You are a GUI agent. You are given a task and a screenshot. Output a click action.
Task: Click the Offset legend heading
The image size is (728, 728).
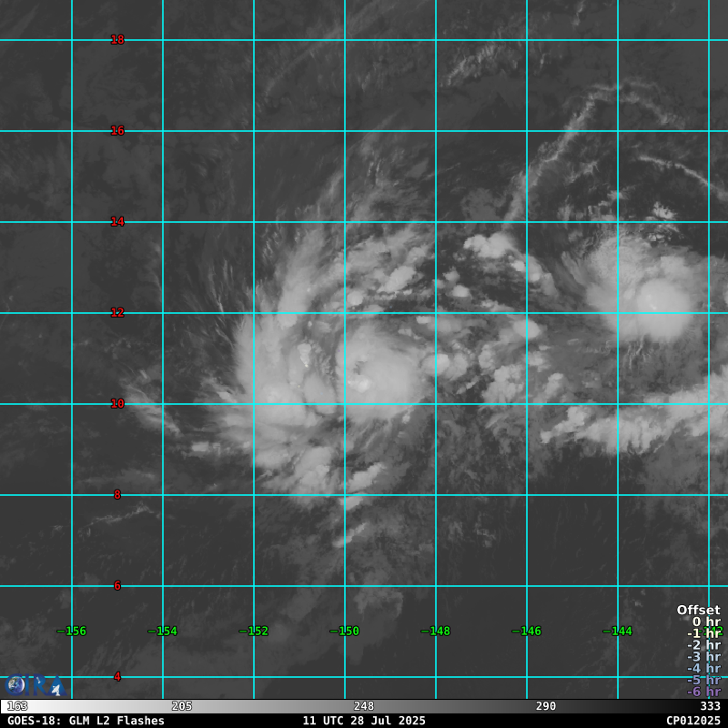(698, 611)
